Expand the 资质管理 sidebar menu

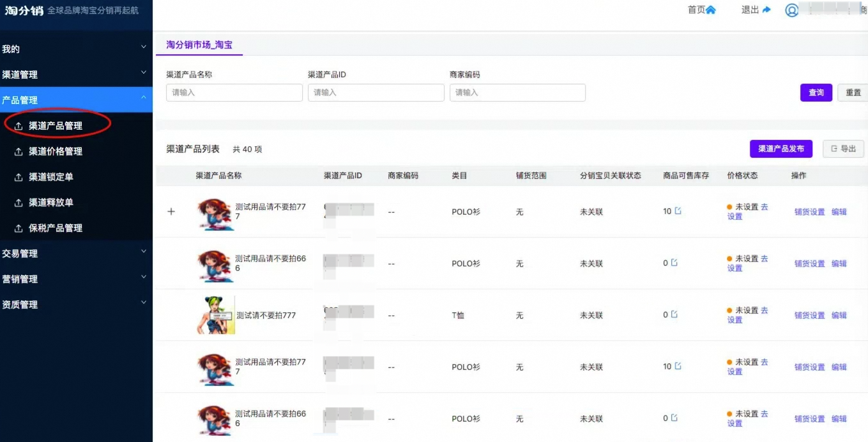pos(76,304)
